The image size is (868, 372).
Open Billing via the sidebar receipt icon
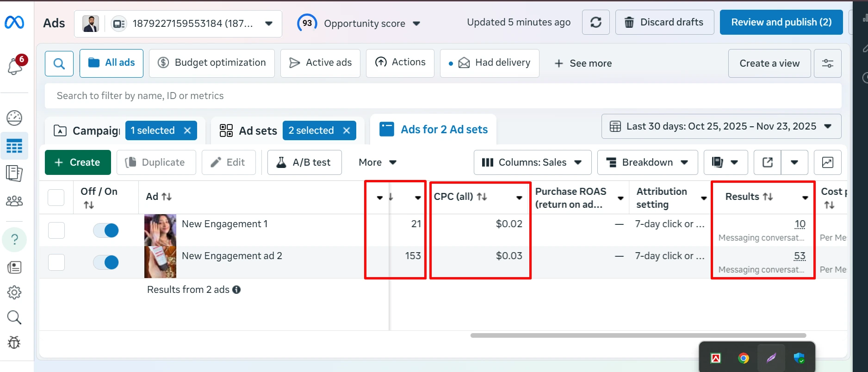[14, 267]
